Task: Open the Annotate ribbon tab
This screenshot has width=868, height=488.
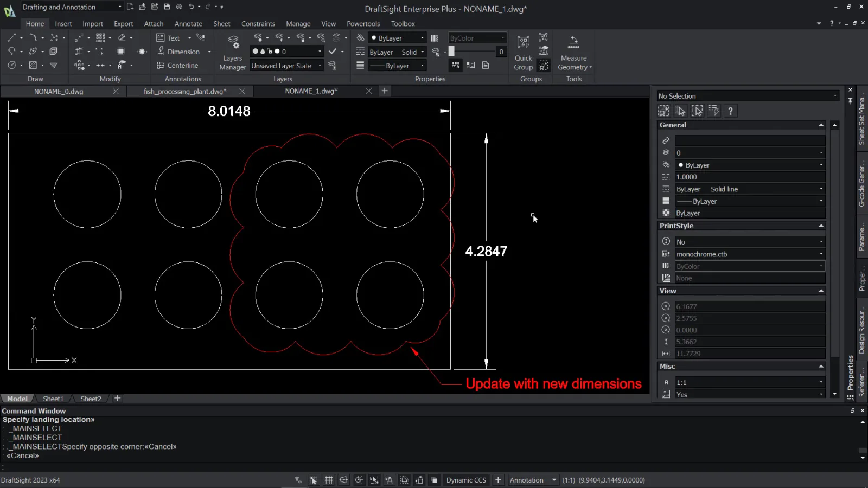Action: (x=188, y=24)
